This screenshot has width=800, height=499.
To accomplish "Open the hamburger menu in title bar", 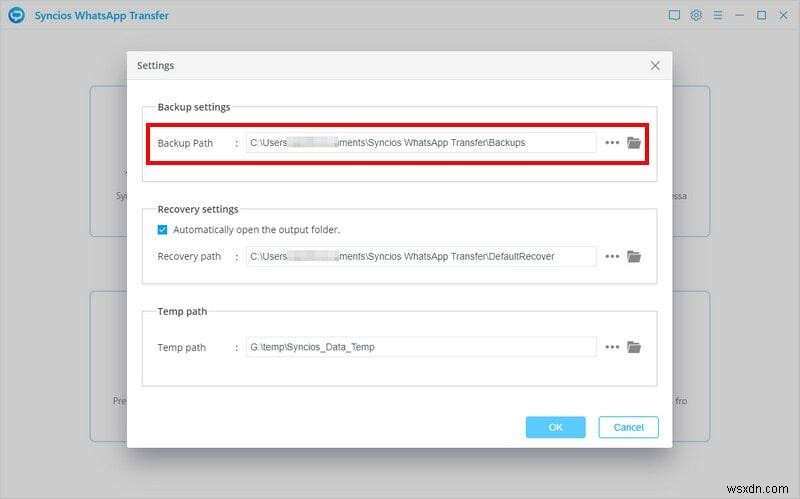I will (718, 15).
